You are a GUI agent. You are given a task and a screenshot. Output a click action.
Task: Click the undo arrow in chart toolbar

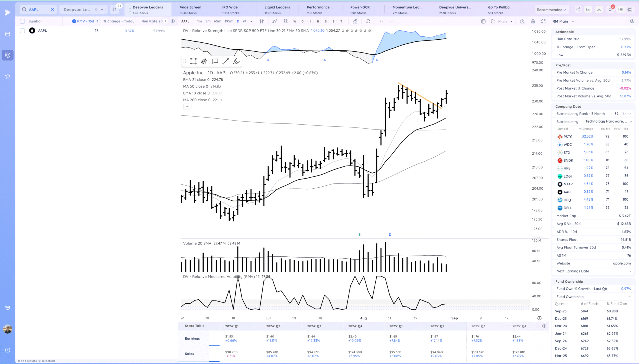381,21
